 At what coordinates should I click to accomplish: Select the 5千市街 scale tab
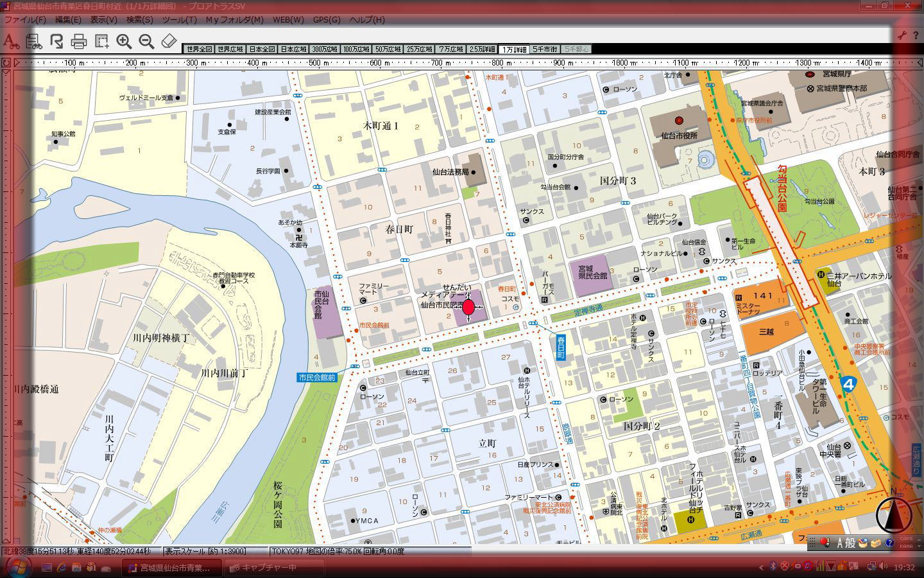tap(545, 49)
